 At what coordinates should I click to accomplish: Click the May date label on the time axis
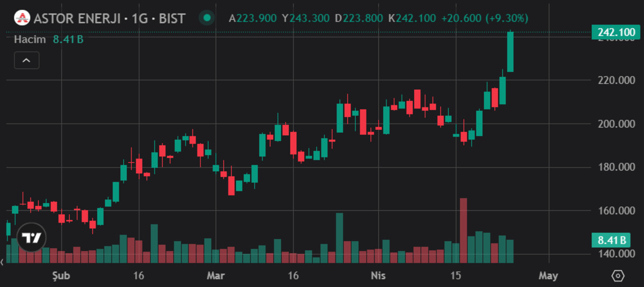tap(548, 276)
